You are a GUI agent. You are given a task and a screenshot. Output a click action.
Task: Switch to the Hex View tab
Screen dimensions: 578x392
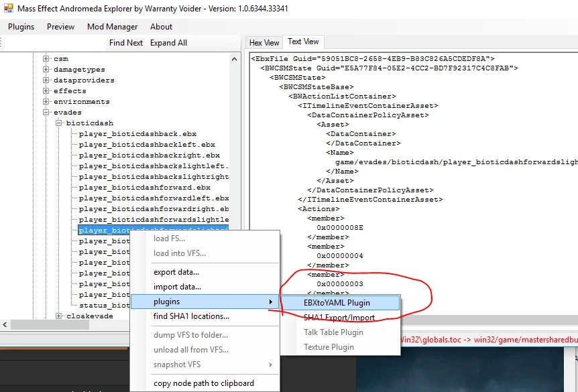[263, 42]
